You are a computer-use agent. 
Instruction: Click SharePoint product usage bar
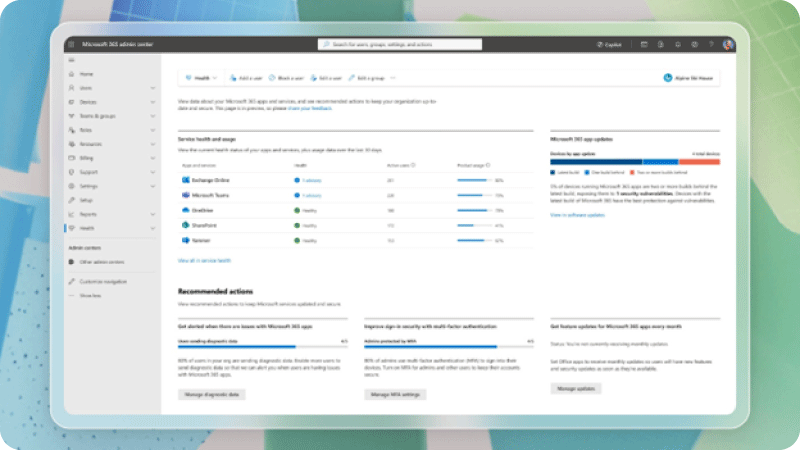474,225
